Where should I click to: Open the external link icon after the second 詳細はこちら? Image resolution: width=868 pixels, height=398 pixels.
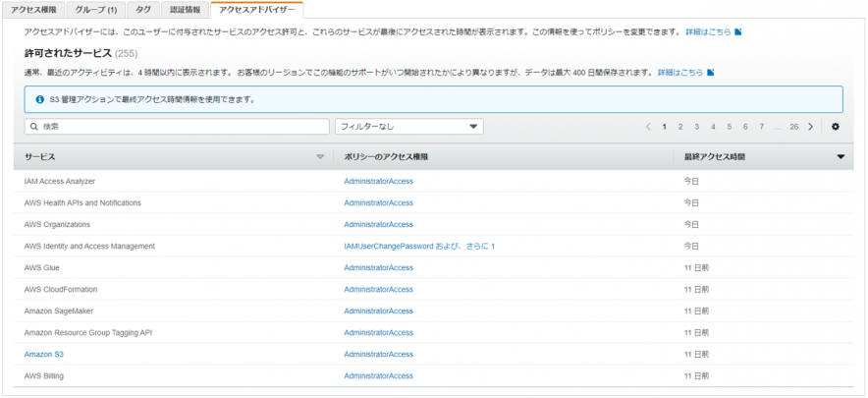point(710,73)
